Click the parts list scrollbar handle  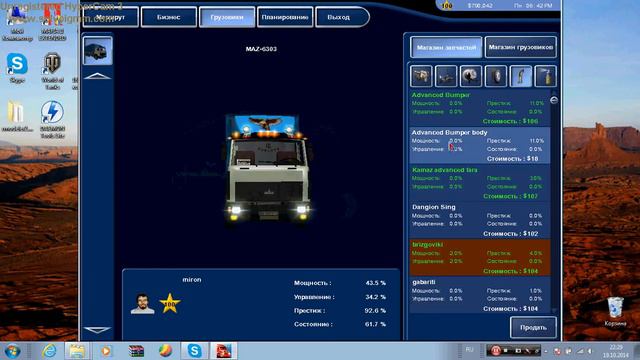pyautogui.click(x=554, y=100)
